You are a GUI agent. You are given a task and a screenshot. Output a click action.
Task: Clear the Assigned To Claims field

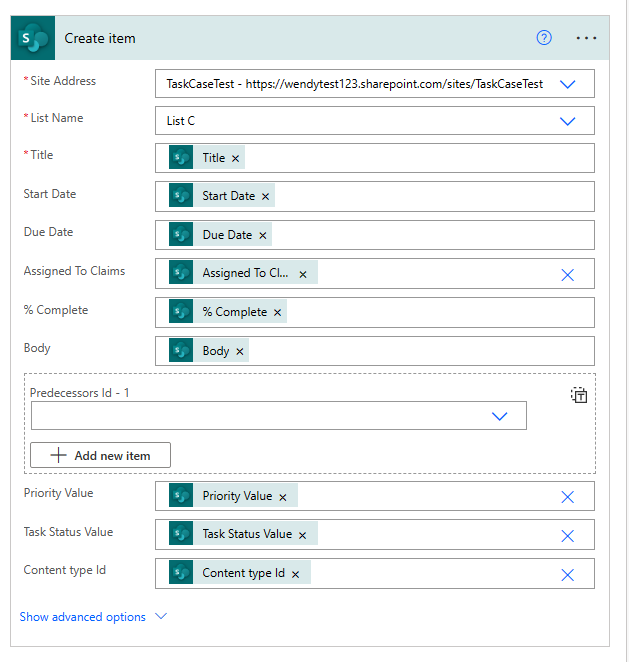pos(567,275)
